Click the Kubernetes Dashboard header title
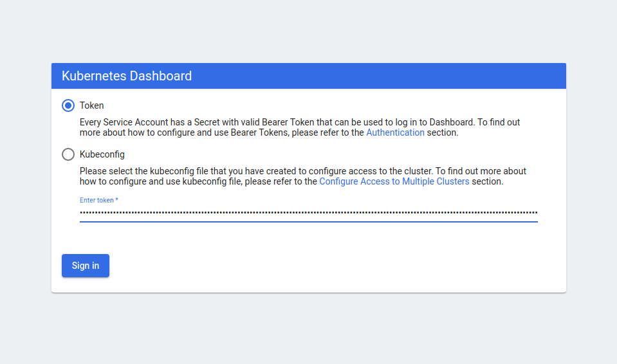 point(127,76)
